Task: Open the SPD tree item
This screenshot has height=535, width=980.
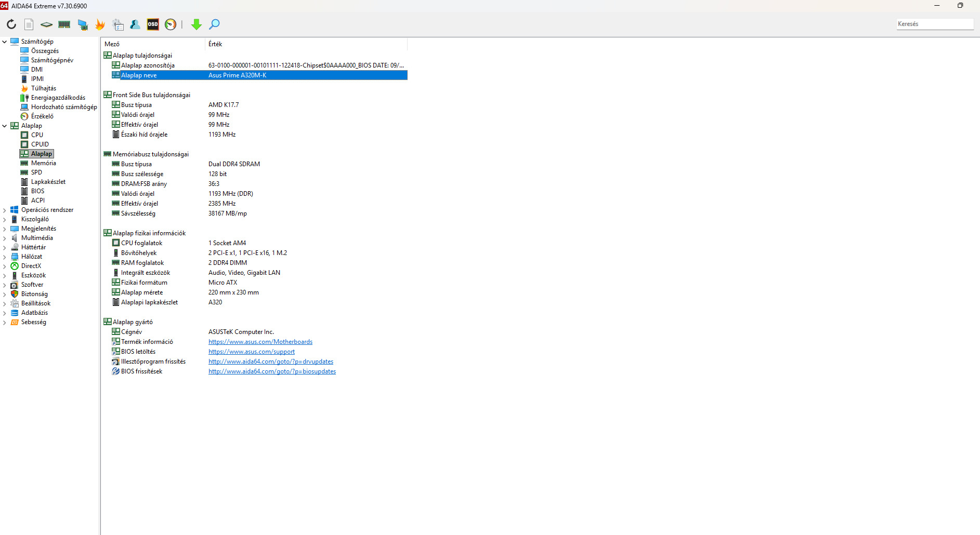Action: point(36,172)
